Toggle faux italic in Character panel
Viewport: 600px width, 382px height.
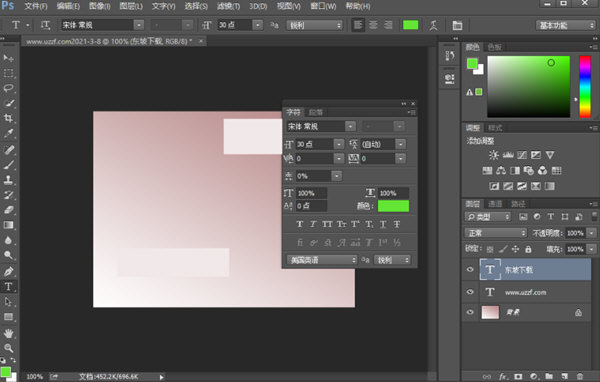pos(313,224)
